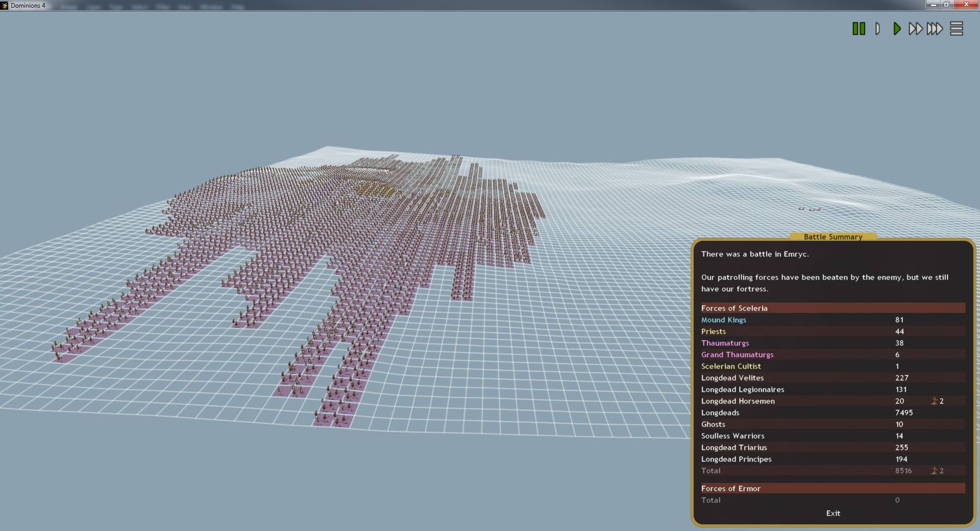Restore down the Dominions 4 window
The height and width of the screenshot is (531, 980).
click(946, 5)
